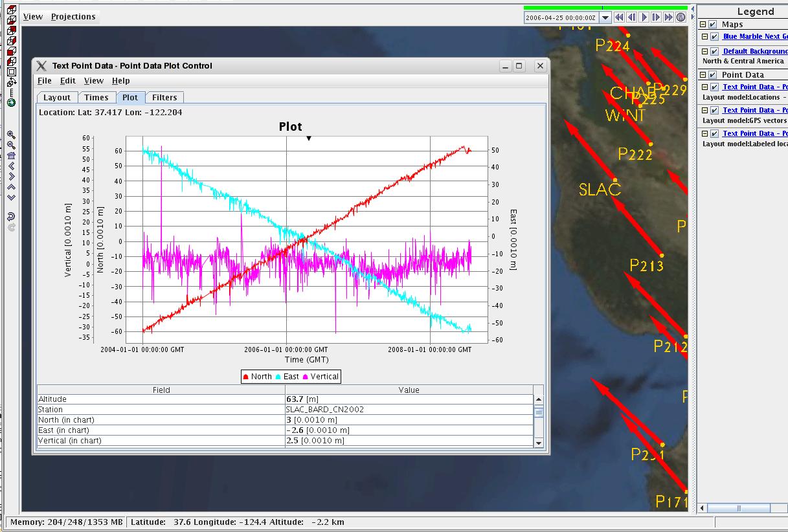The height and width of the screenshot is (532, 788).
Task: Open Help menu in Point Data window
Action: (x=121, y=81)
